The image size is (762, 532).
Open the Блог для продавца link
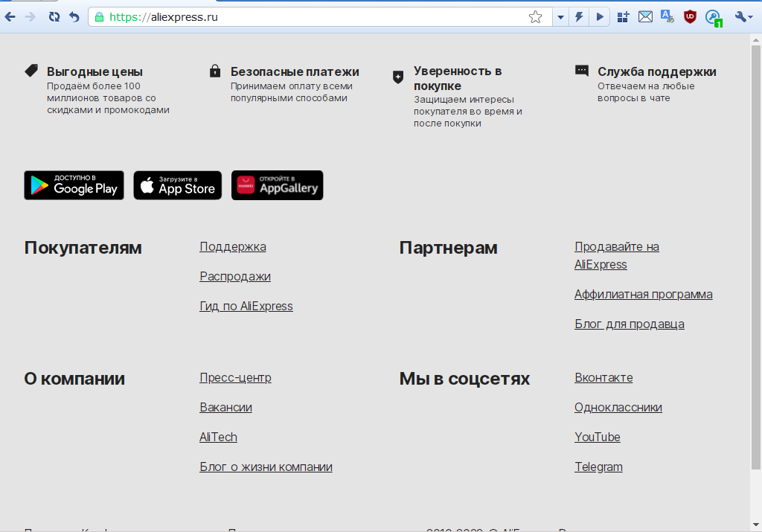[630, 324]
